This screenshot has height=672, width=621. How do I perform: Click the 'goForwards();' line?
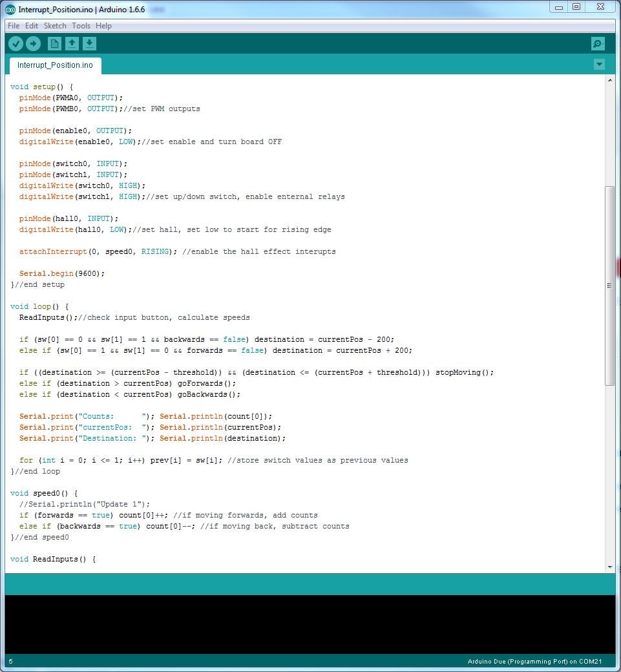[x=127, y=384]
